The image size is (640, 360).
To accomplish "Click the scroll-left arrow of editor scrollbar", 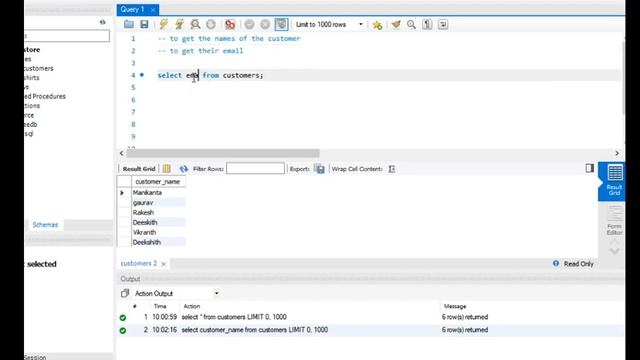I will (121, 153).
